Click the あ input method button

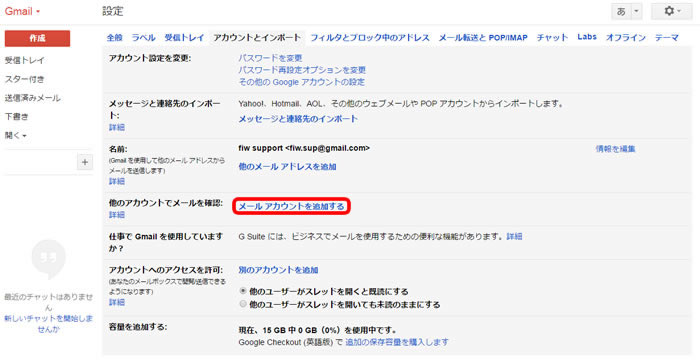tap(621, 12)
